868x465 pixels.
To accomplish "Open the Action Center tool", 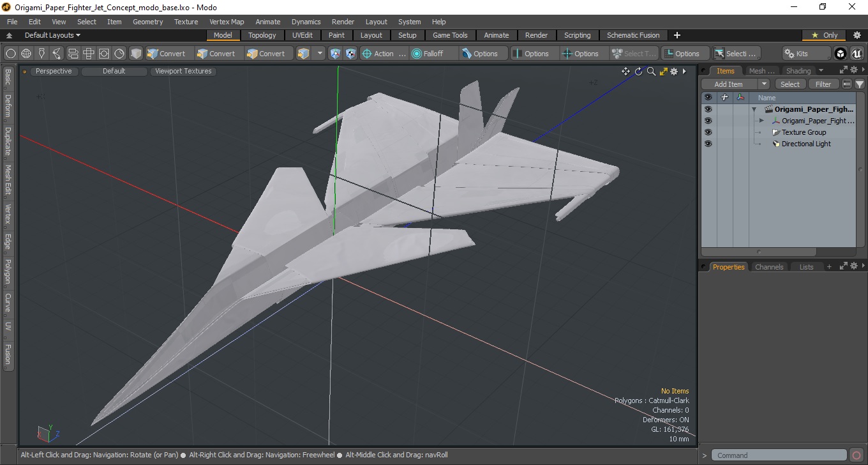I will [x=384, y=54].
